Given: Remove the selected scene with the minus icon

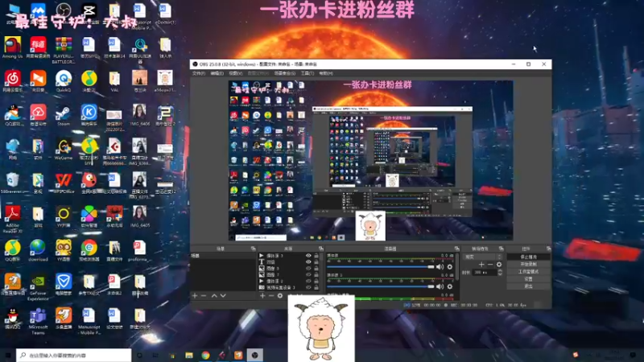Looking at the screenshot, I should click(x=204, y=295).
